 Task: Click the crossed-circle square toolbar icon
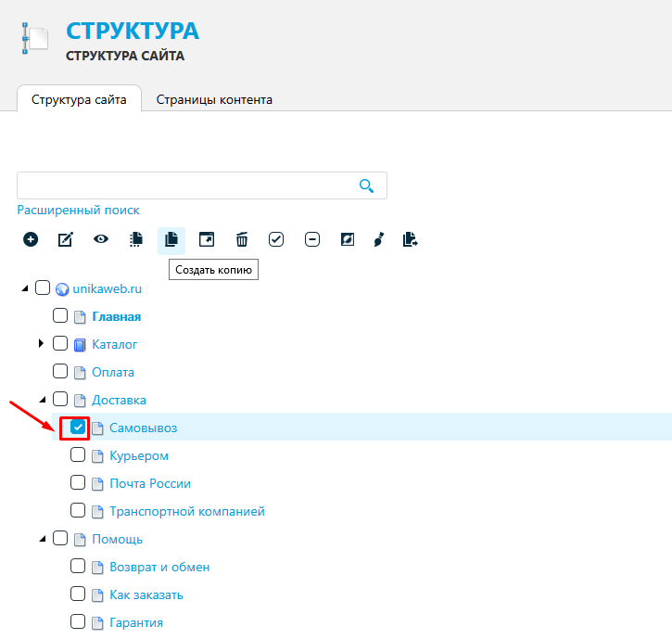[x=348, y=239]
